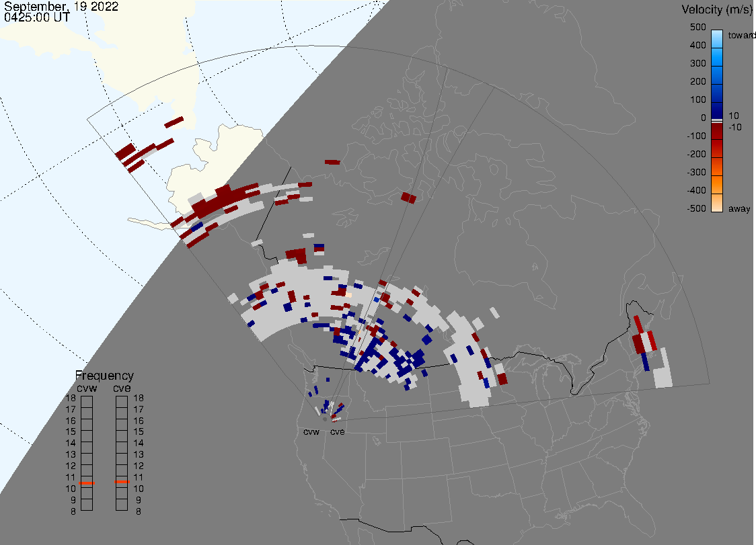Click the '14' label right of cve bar
This screenshot has height=545, width=756.
pos(139,444)
